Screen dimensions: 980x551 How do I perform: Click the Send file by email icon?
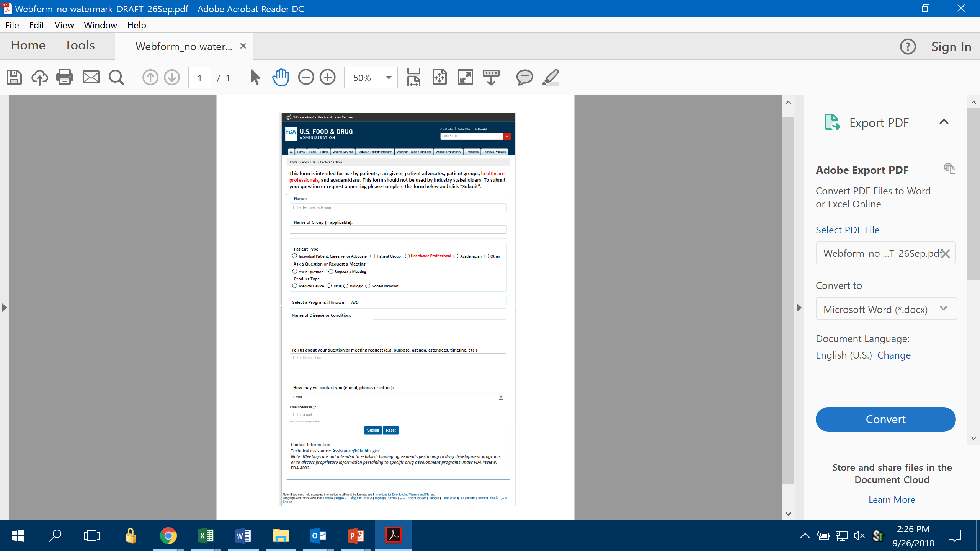point(91,78)
